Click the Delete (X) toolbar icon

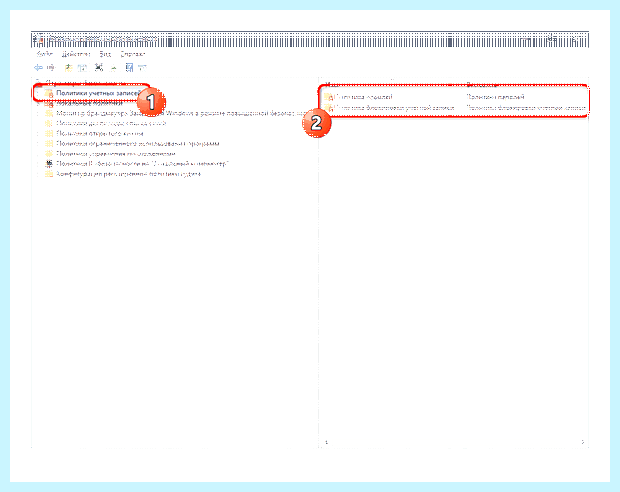pos(99,68)
